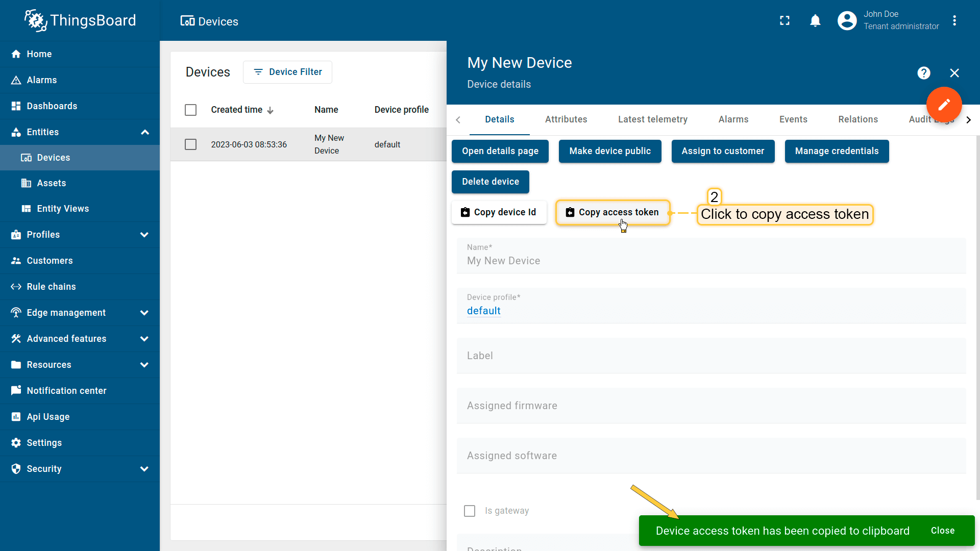Open help question mark icon

923,73
